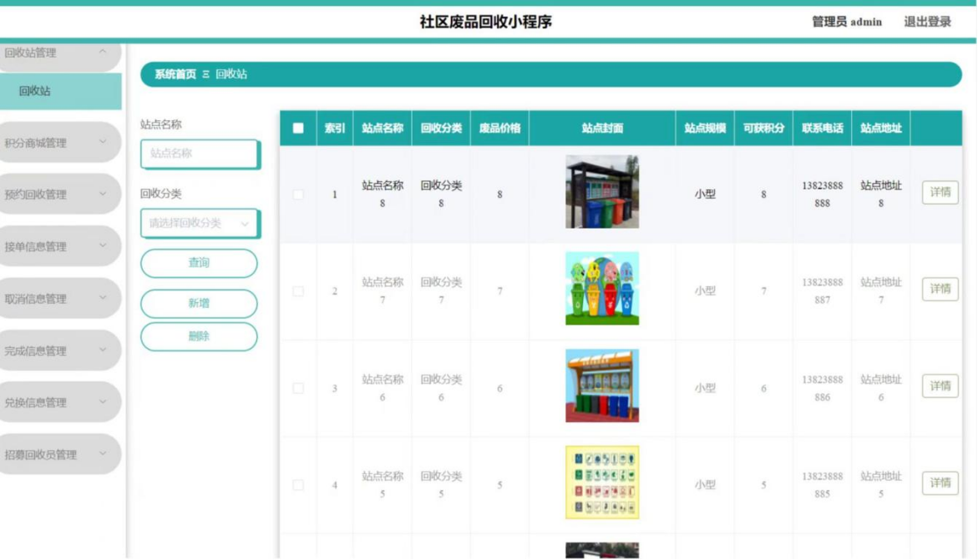
Task: Click the 回收分类 7 cell
Action: pos(441,291)
